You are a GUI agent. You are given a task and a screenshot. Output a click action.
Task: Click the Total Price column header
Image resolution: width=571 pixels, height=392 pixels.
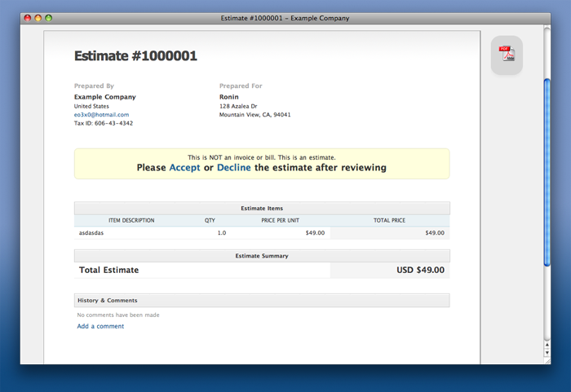pos(389,221)
